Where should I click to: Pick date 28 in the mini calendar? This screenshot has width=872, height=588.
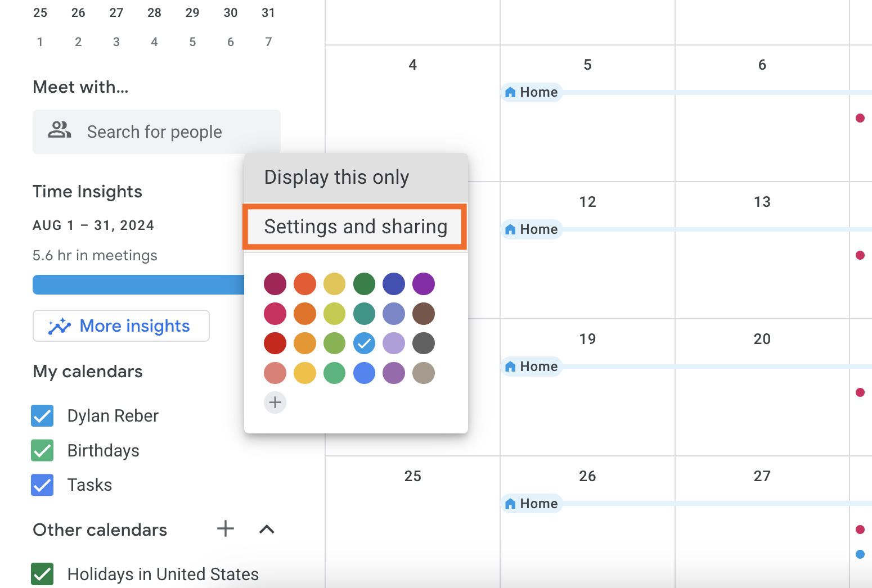pos(154,13)
